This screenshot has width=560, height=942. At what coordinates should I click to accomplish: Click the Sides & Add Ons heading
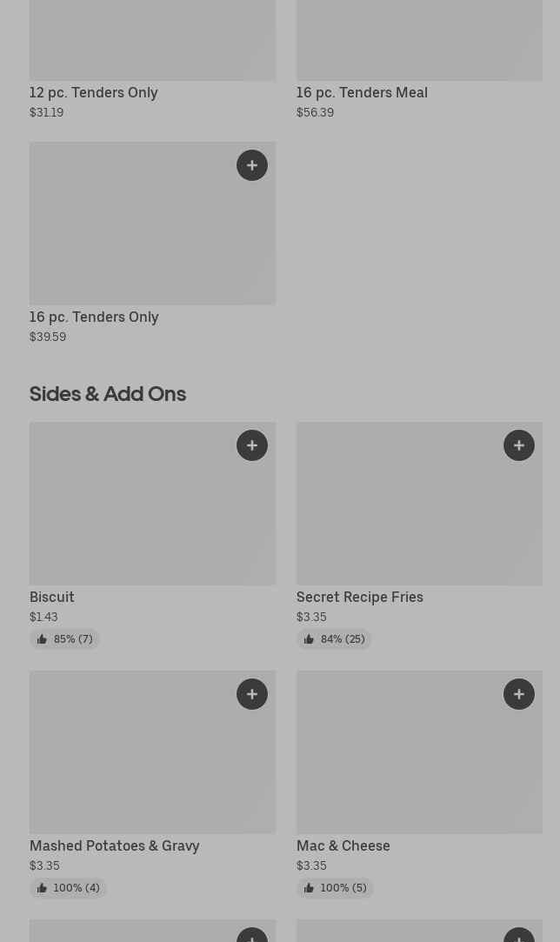[108, 393]
